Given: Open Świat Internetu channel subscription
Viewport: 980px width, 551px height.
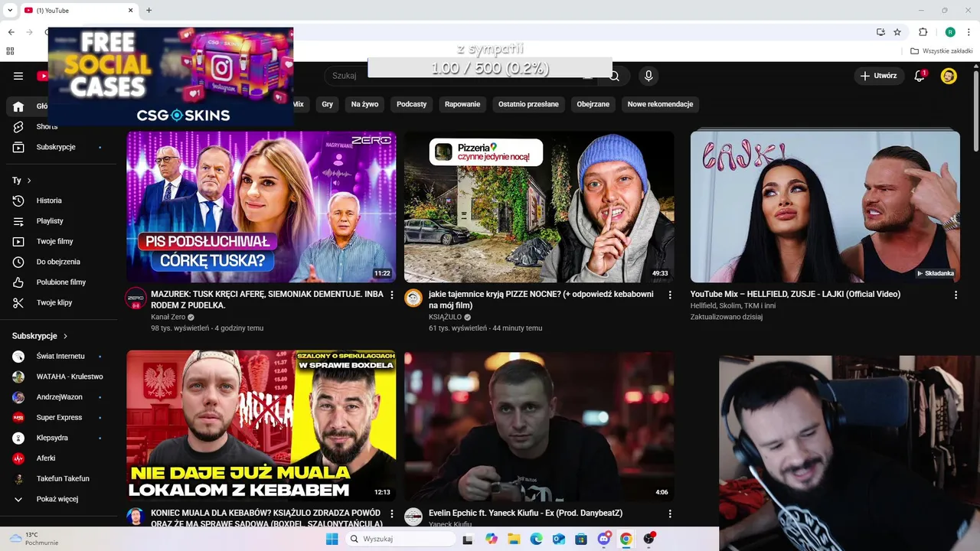Looking at the screenshot, I should coord(60,356).
